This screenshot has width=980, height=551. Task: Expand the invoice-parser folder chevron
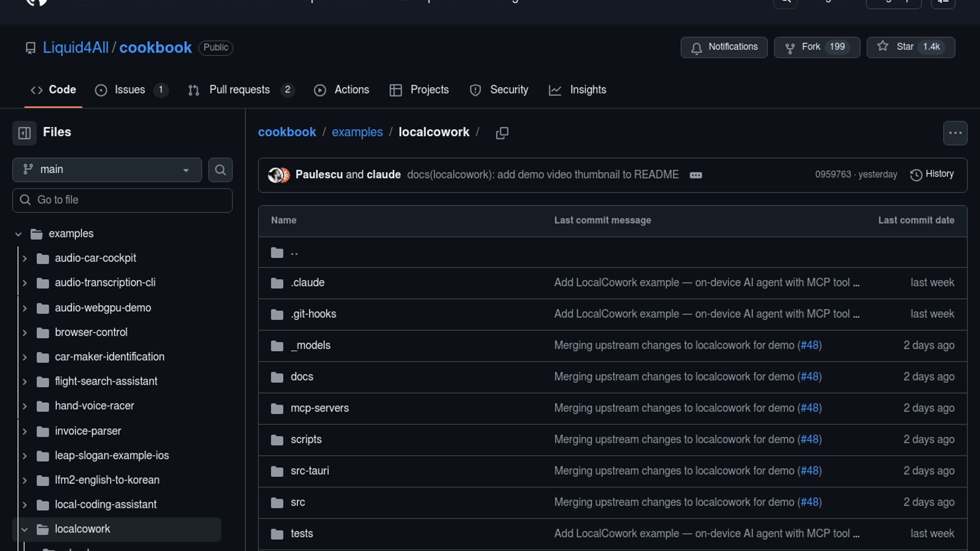24,432
